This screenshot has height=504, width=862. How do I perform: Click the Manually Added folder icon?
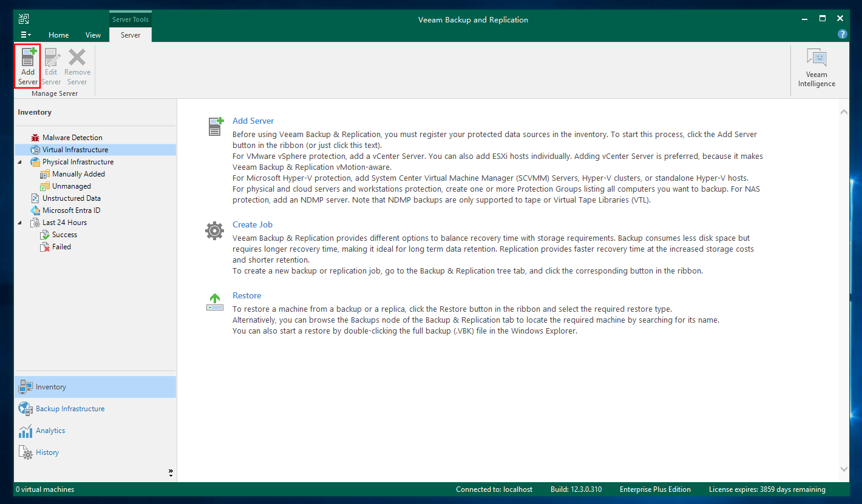point(45,174)
